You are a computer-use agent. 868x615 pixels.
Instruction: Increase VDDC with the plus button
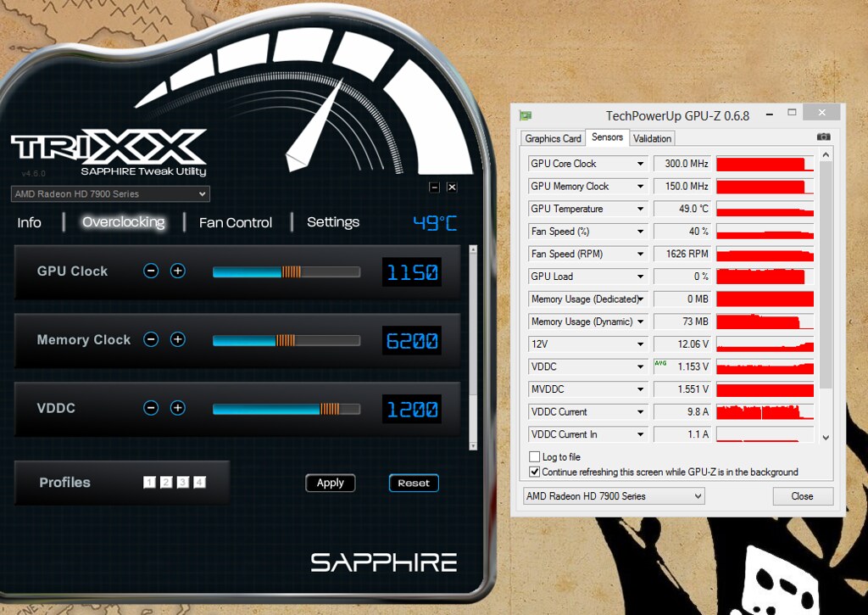pos(178,408)
